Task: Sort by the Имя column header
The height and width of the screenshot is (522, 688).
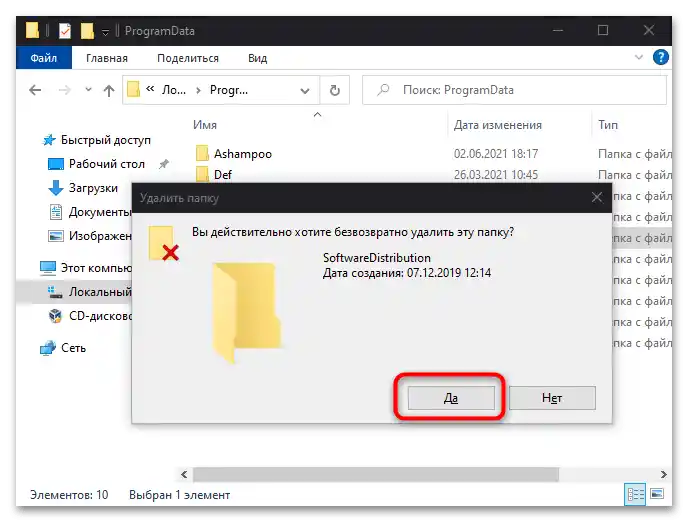Action: pos(205,125)
